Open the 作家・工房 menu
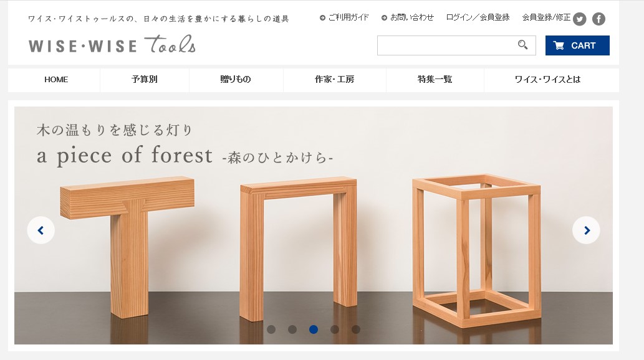644x360 pixels. point(335,80)
